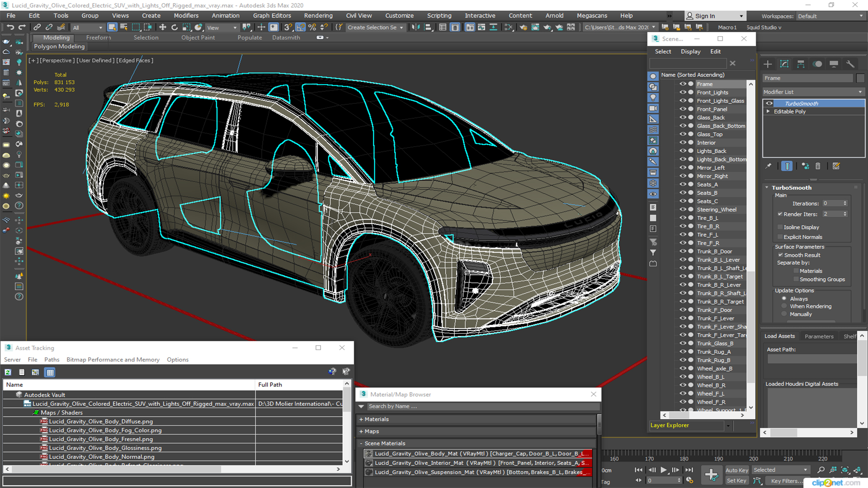Open Rendered Frame Window icon
The width and height of the screenshot is (868, 488).
pos(535,28)
